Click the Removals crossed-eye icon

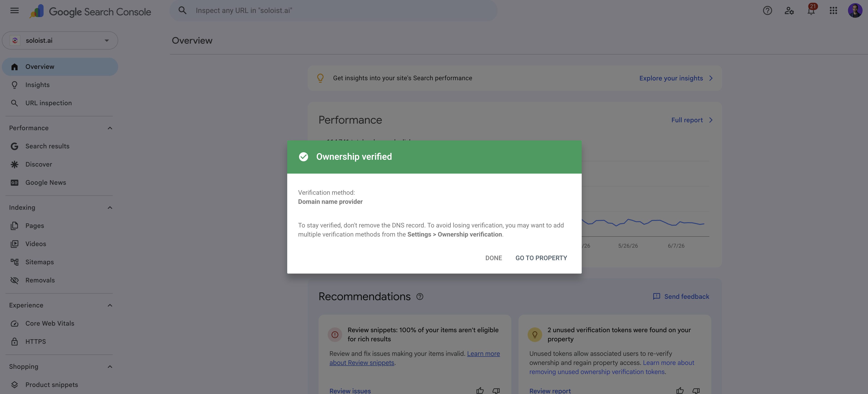(14, 280)
